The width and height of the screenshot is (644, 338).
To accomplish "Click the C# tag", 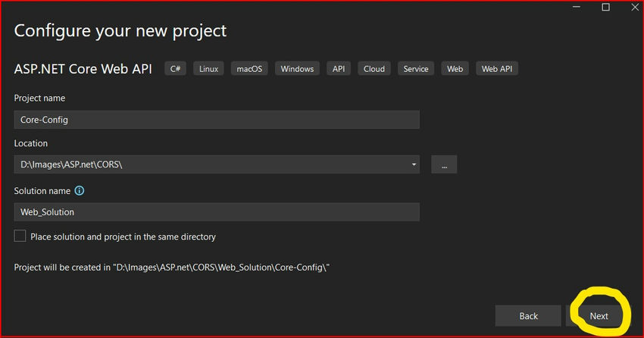I will [176, 69].
